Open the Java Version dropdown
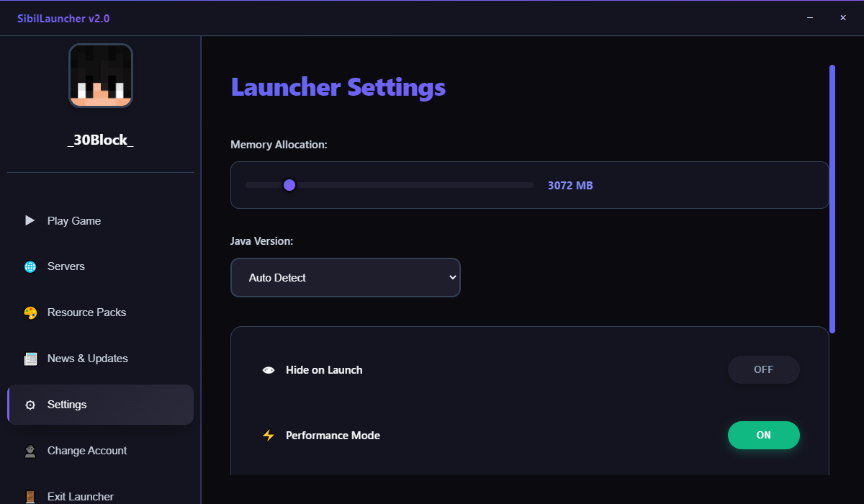Viewport: 864px width, 504px height. click(x=345, y=278)
